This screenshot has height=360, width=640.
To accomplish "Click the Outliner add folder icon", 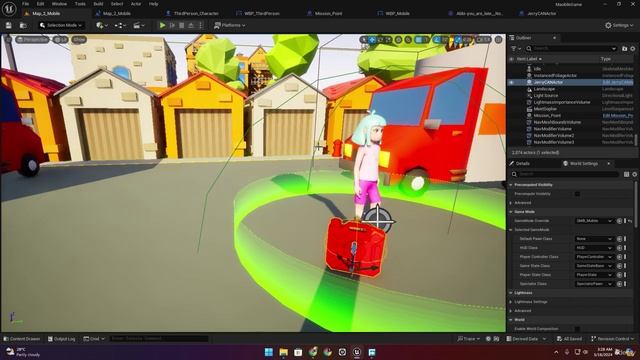I will click(x=624, y=49).
